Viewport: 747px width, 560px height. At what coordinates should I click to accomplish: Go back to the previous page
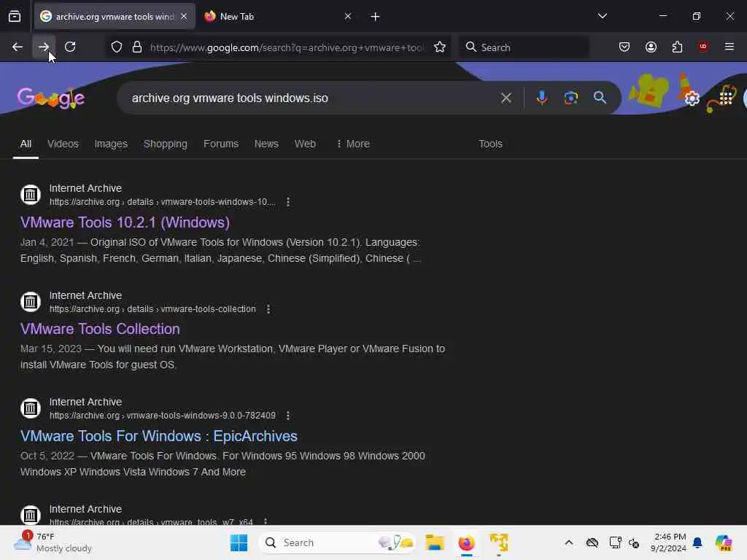point(18,47)
